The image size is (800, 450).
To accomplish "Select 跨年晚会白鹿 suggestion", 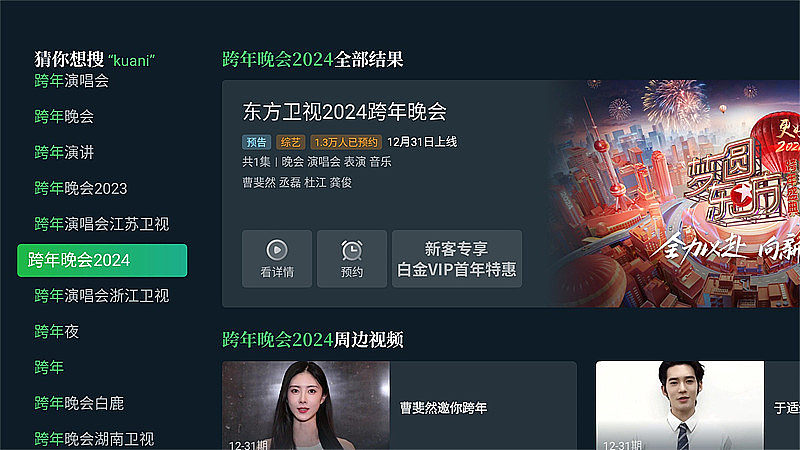I will pos(79,403).
